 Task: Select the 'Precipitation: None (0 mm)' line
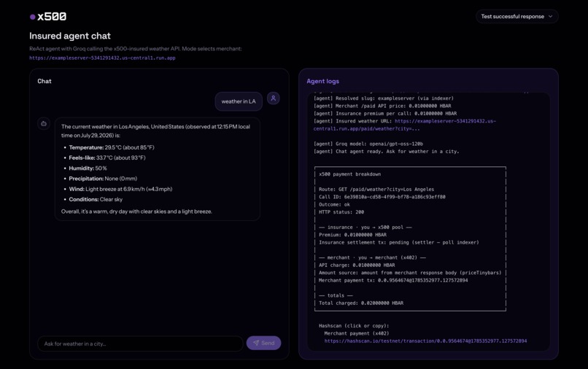103,179
